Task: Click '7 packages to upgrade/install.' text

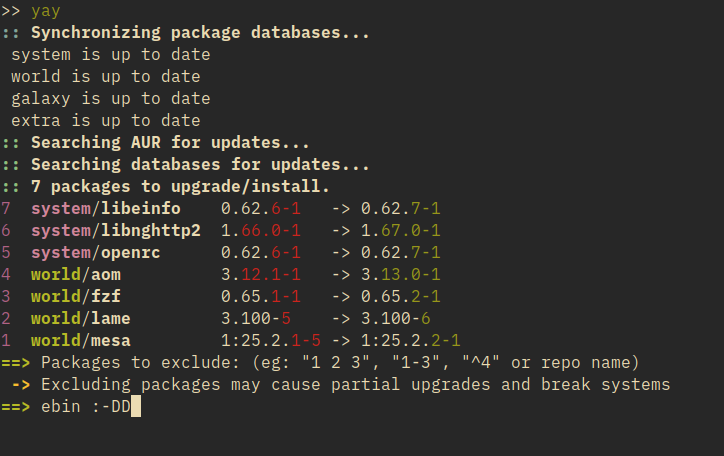Action: (180, 187)
